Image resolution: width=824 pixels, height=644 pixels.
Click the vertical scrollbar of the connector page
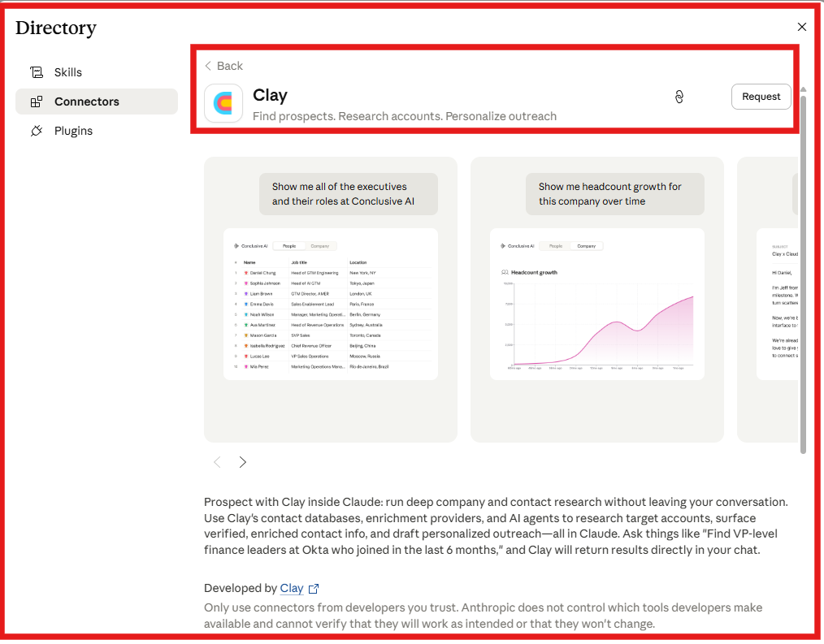coord(803,273)
